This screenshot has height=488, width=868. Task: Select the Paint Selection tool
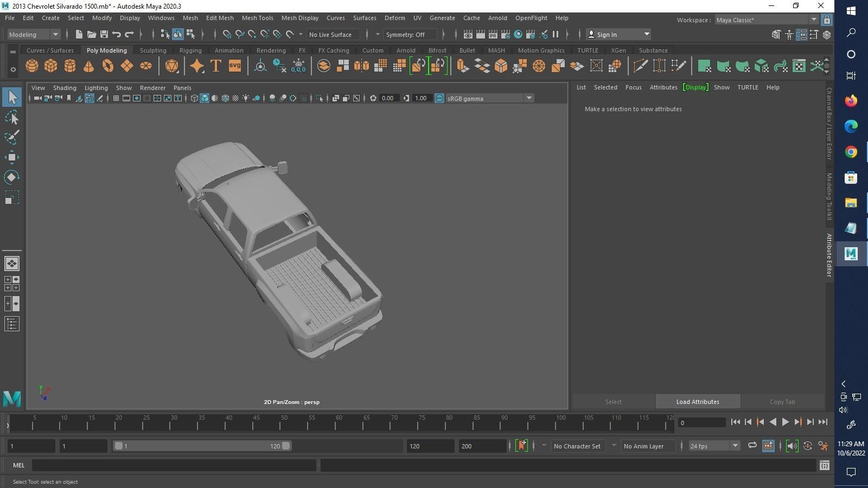coord(12,137)
